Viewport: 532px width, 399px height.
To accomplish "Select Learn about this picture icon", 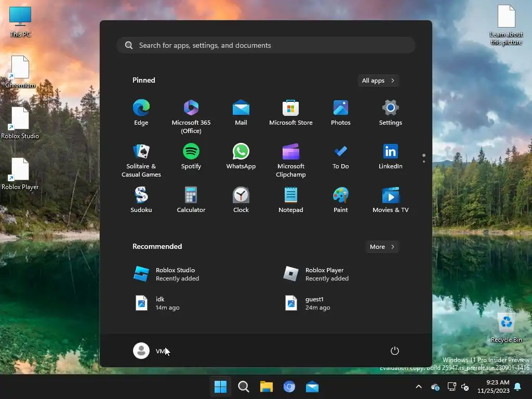I will pos(506,25).
